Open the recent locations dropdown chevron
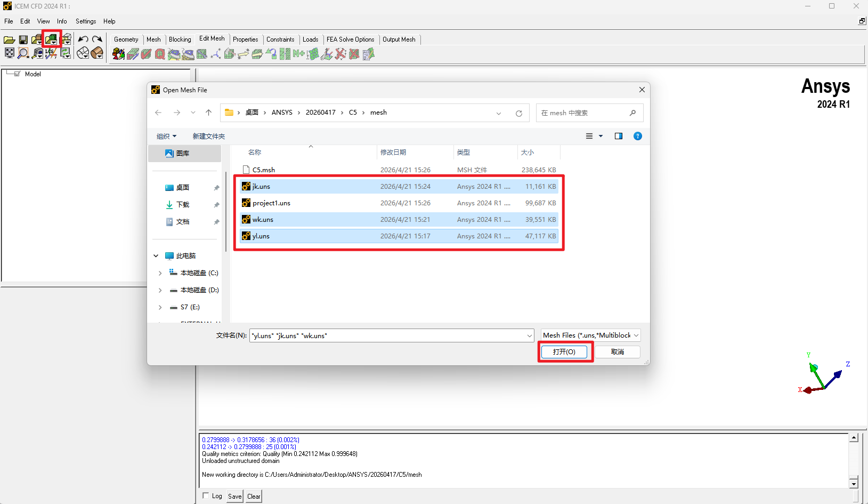Image resolution: width=868 pixels, height=504 pixels. coord(193,113)
